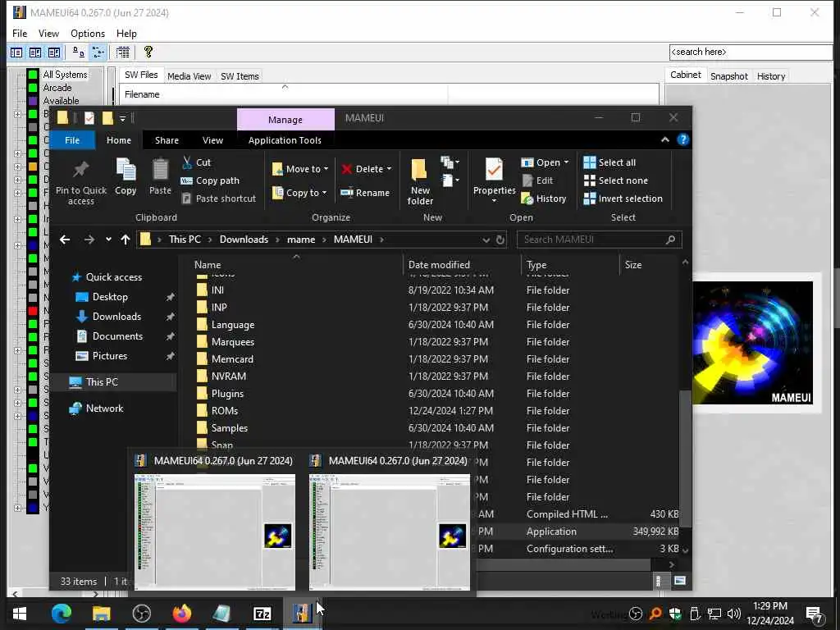Open the Delete dropdown arrow
This screenshot has height=630, width=840.
pos(390,169)
